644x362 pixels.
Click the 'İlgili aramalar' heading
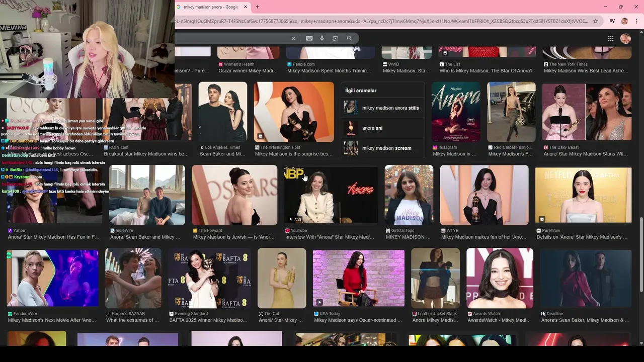tap(360, 90)
